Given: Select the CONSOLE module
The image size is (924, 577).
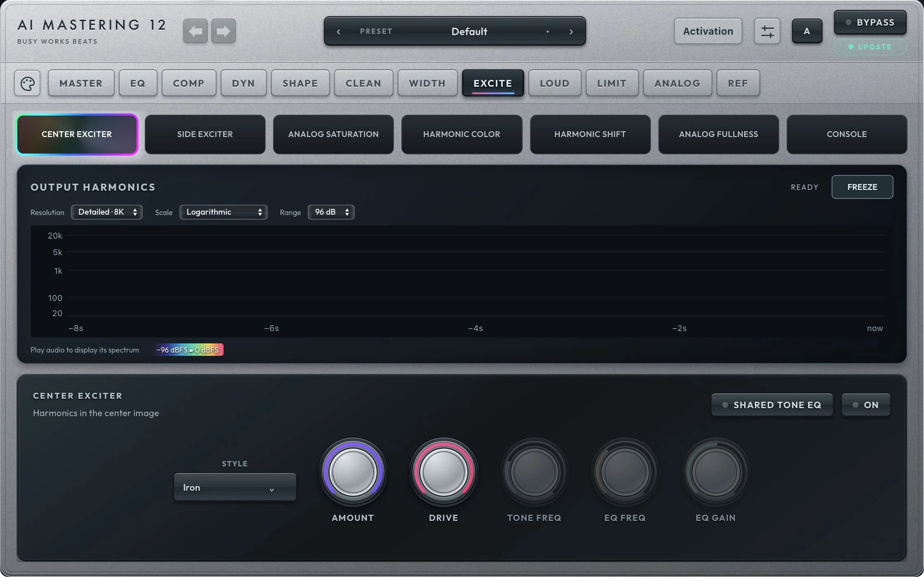Looking at the screenshot, I should coord(847,134).
